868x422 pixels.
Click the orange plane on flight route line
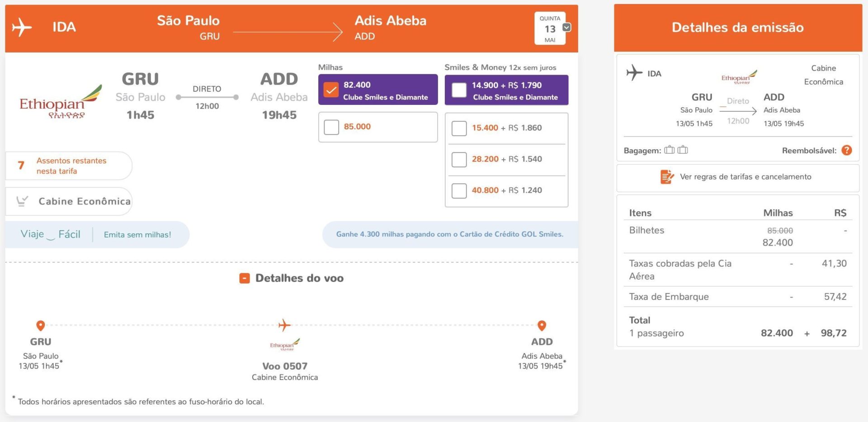coord(284,325)
